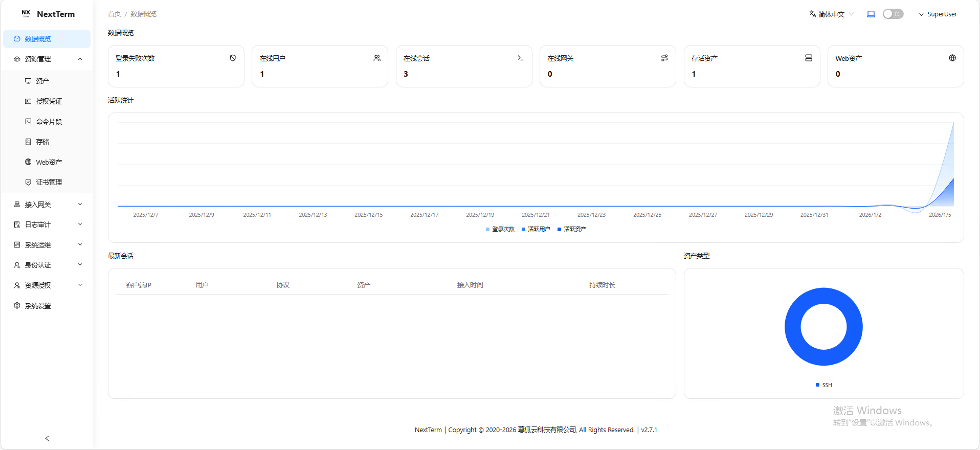
Task: Click the laptop icon in top header
Action: [x=871, y=14]
